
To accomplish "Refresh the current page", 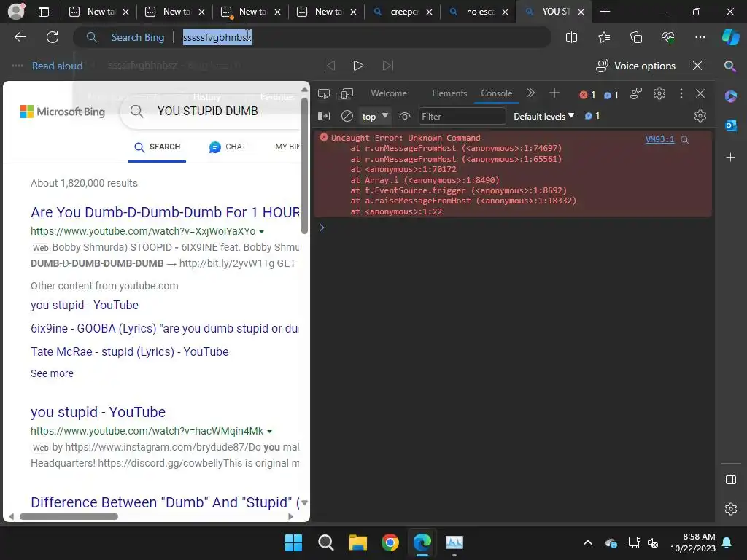I will [53, 37].
